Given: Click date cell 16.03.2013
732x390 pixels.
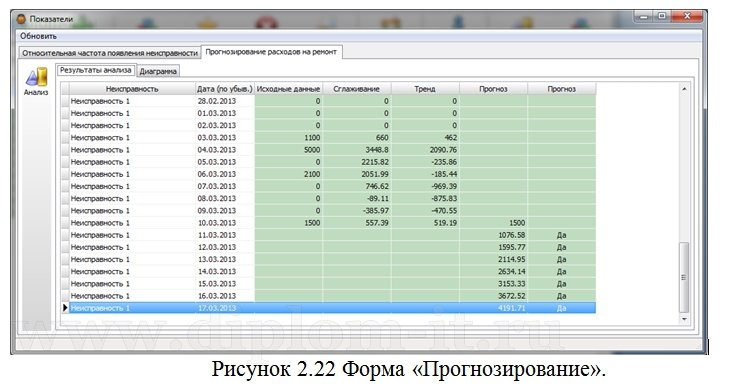Looking at the screenshot, I should [x=217, y=296].
